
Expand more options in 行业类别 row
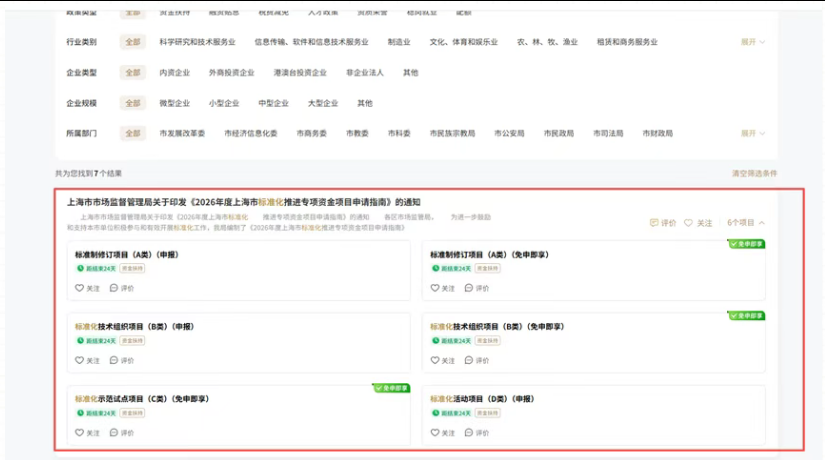click(752, 42)
